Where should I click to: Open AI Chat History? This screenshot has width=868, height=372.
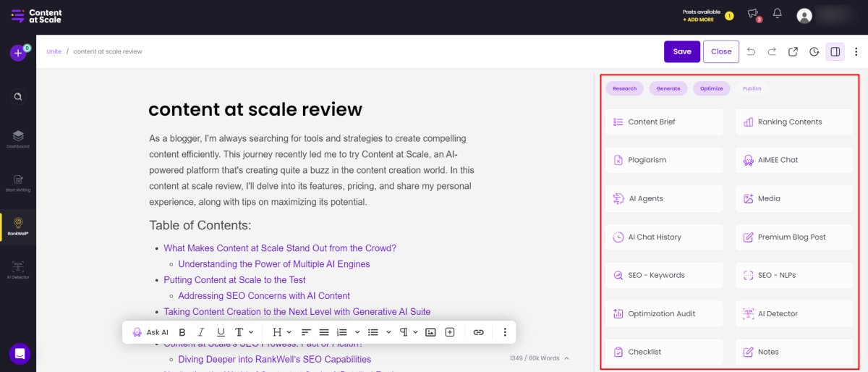pyautogui.click(x=664, y=237)
